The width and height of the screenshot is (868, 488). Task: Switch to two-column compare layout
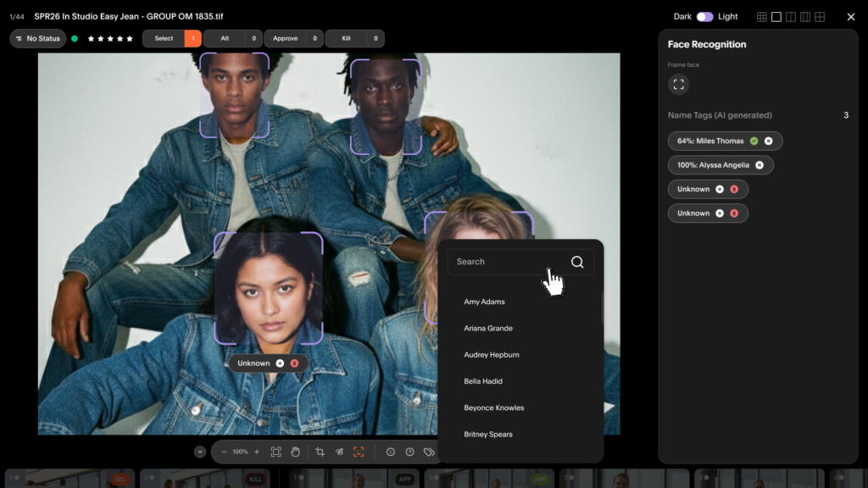pyautogui.click(x=791, y=17)
